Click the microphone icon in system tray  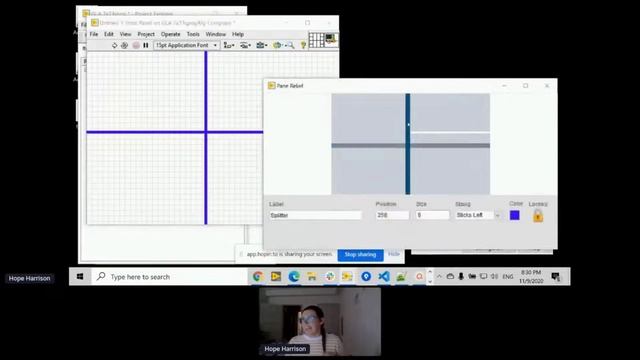(x=461, y=277)
